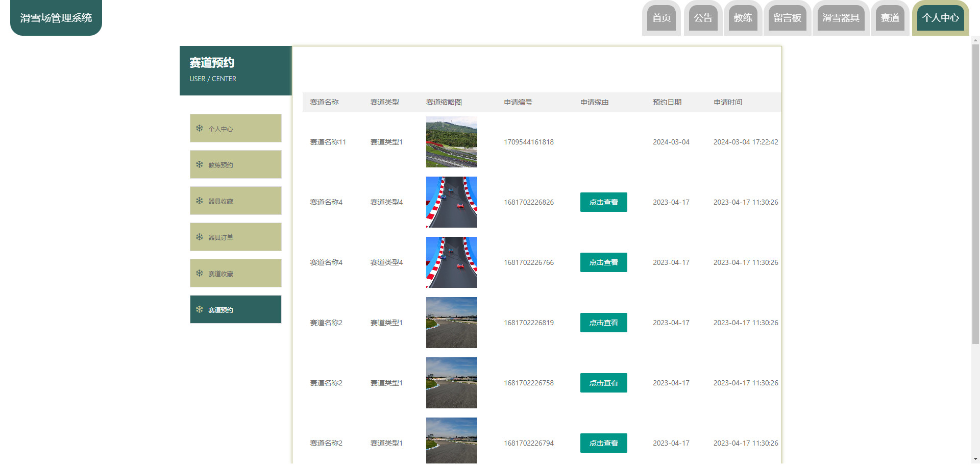Open track thumbnail in row 1681702226819
The width and height of the screenshot is (980, 465).
click(x=452, y=323)
